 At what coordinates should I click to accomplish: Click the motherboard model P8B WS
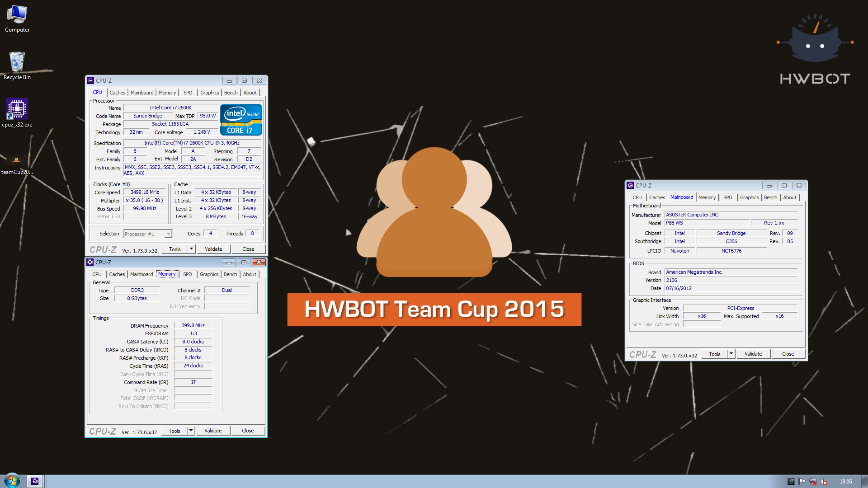click(707, 223)
